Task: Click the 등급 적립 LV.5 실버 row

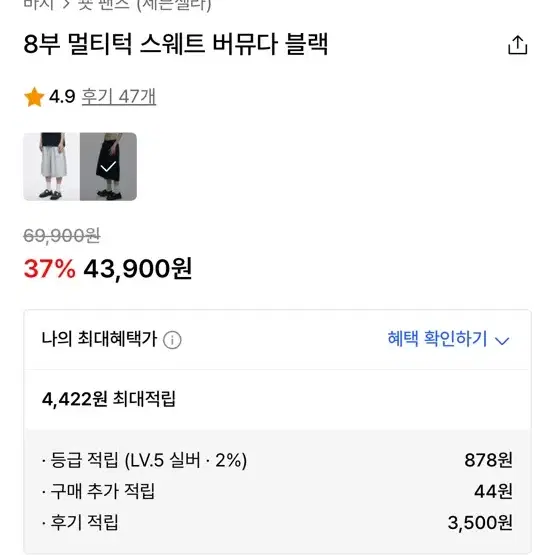Action: click(x=278, y=460)
